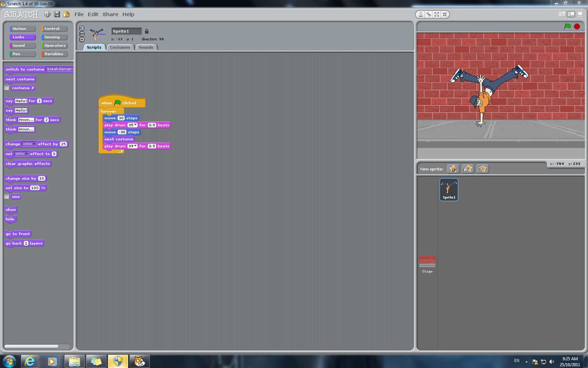This screenshot has height=368, width=588.
Task: Enter presentation mode
Action: (x=580, y=14)
